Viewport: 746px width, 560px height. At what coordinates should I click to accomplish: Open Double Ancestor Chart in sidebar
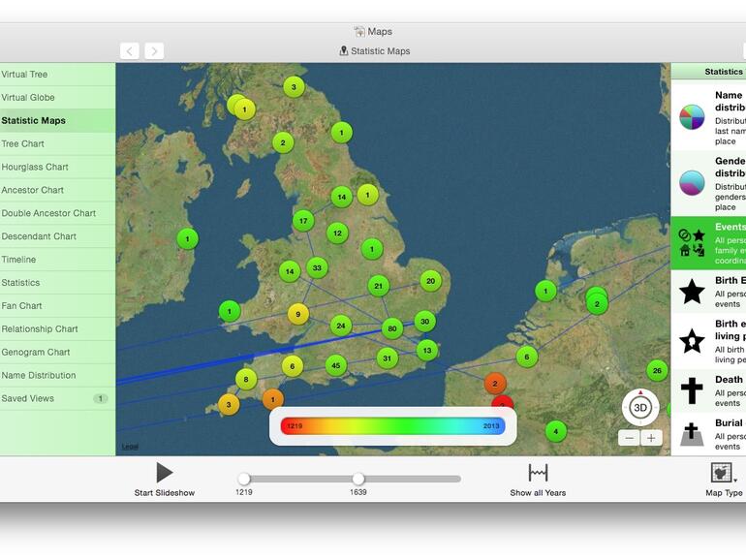pyautogui.click(x=57, y=213)
